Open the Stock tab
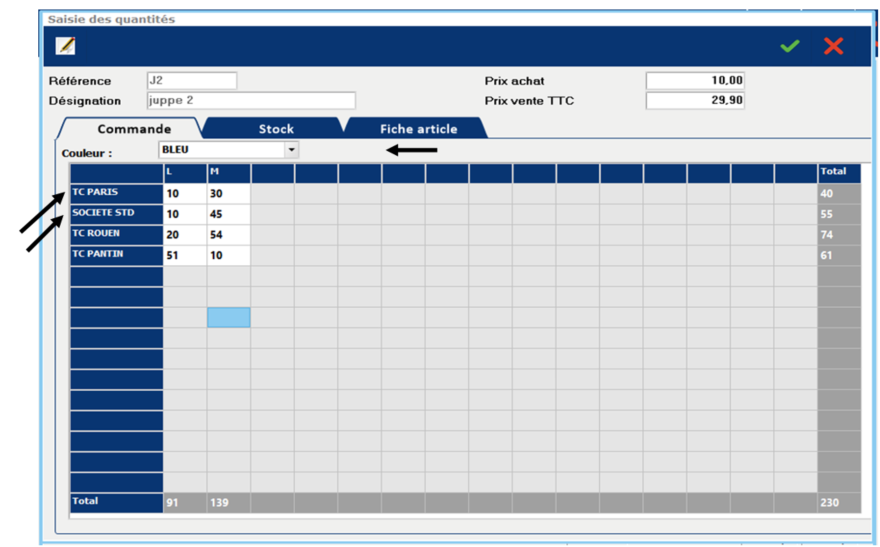880x547 pixels. [276, 129]
